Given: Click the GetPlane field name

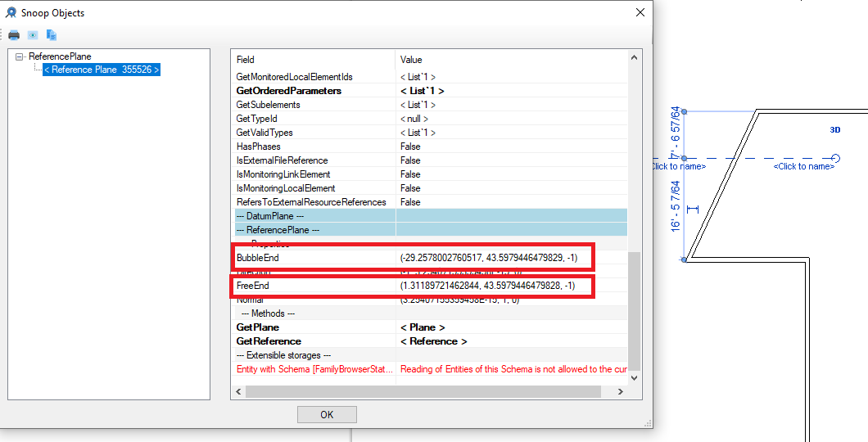Looking at the screenshot, I should 257,327.
